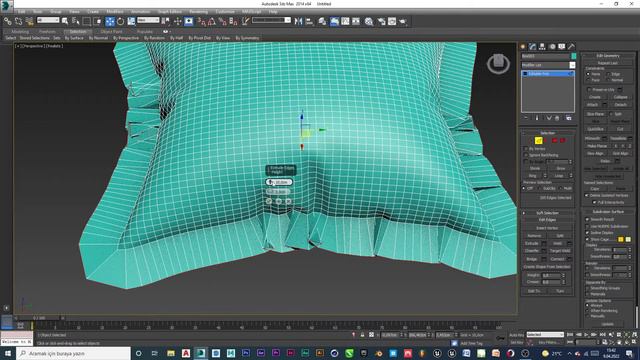640x360 pixels.
Task: Switch to the Motion command panel
Action: 552,47
